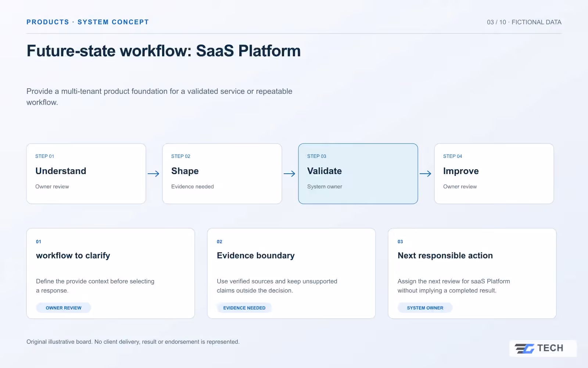This screenshot has height=368, width=588.
Task: Open the 'Evidence boundary' card heading
Action: 256,255
